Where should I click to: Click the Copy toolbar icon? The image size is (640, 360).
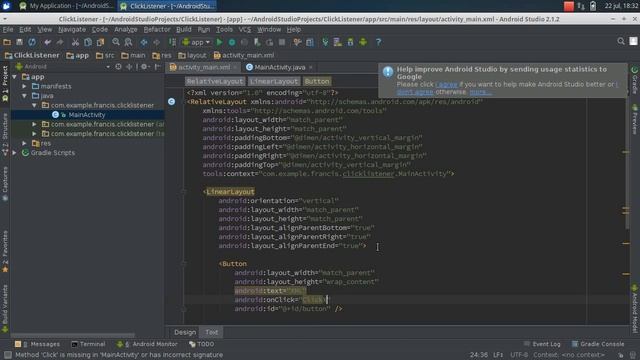coord(88,42)
